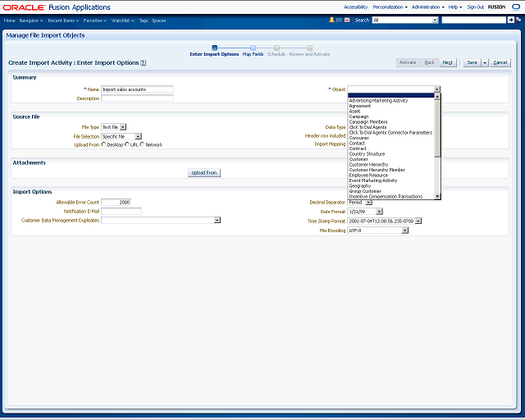Open the Administration menu
Screen dimensions: 525x420
(428, 7)
